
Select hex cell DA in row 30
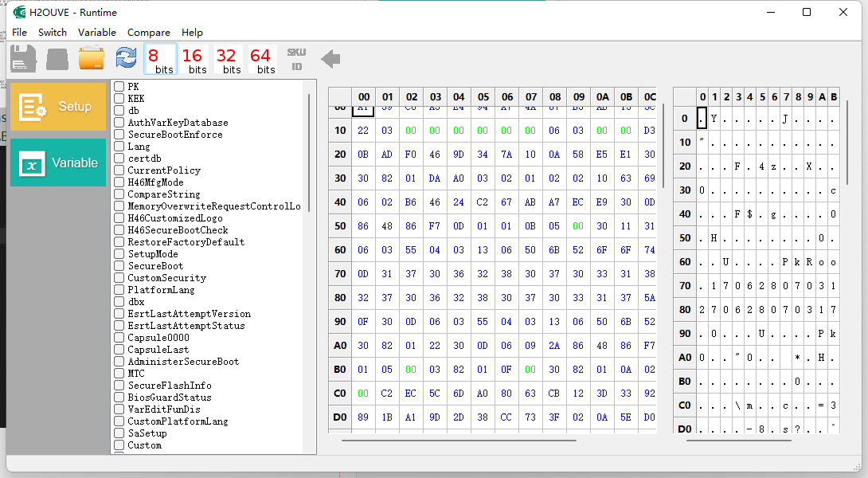[x=435, y=178]
